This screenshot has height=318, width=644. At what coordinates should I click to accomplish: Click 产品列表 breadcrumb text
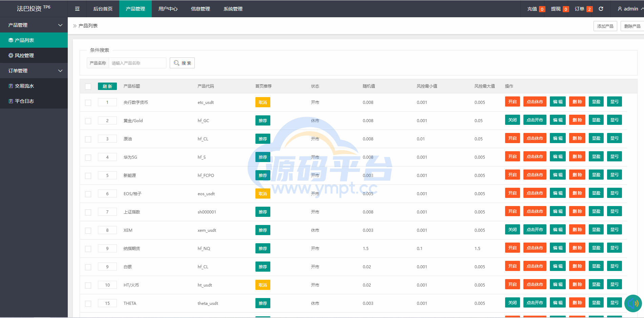[x=88, y=26]
